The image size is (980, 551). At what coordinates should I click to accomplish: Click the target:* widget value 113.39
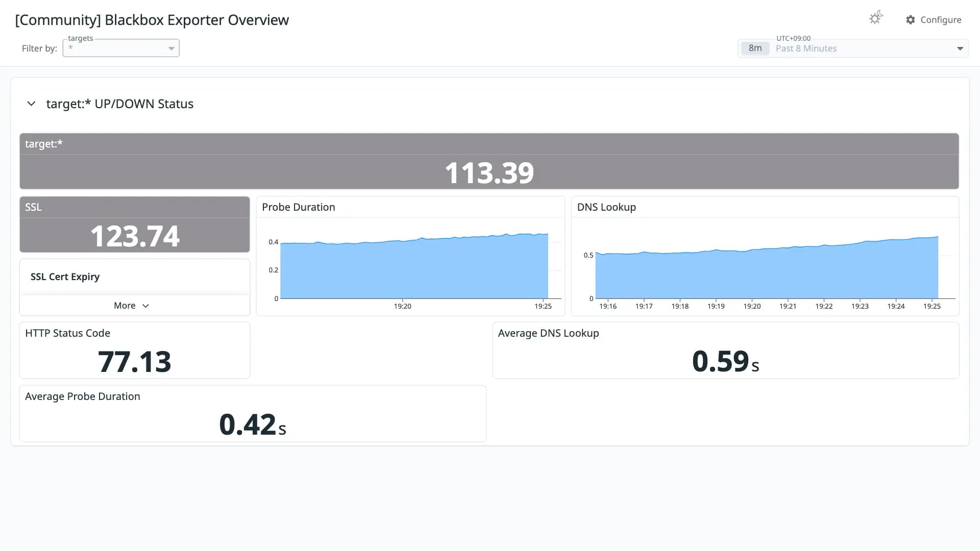489,172
